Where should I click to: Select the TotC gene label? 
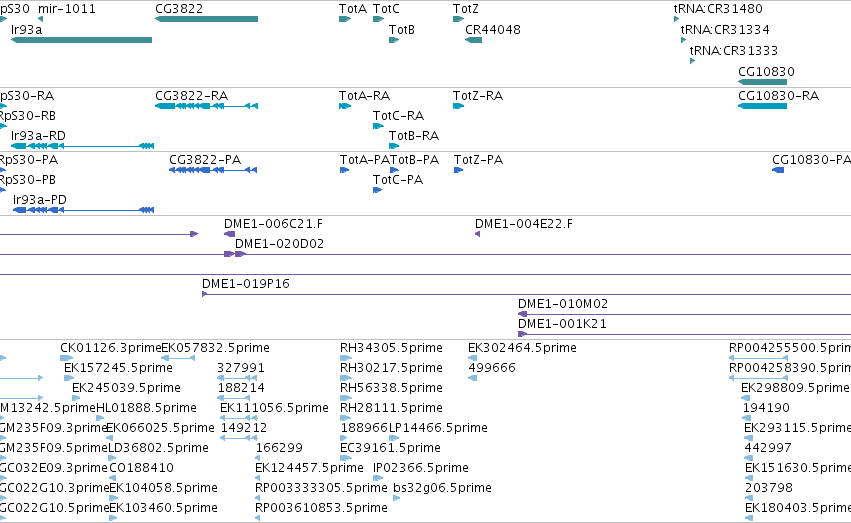click(x=386, y=9)
